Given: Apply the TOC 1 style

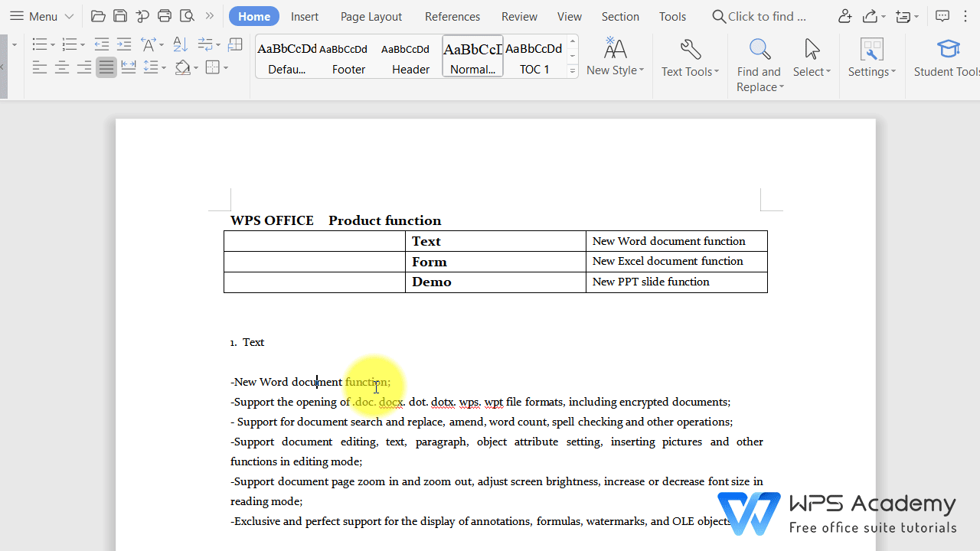Looking at the screenshot, I should tap(534, 56).
